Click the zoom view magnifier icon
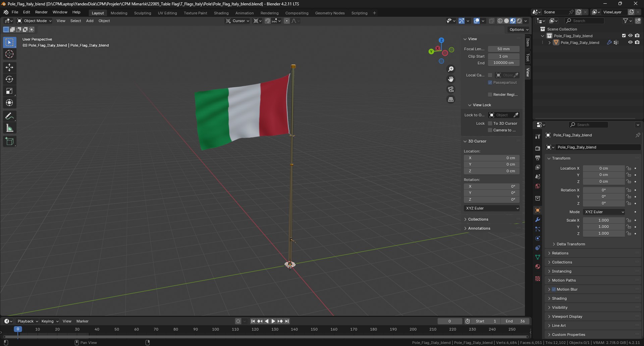This screenshot has width=644, height=346. tap(451, 69)
